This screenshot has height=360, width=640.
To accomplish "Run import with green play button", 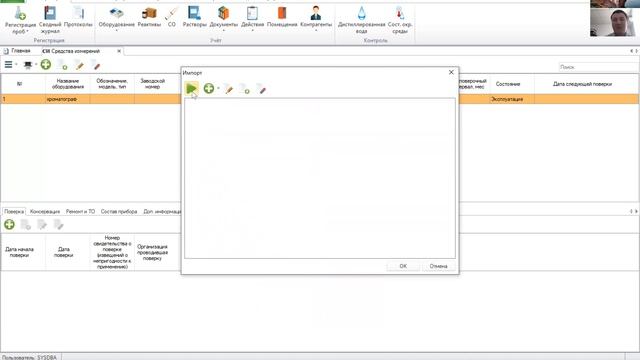I will pos(191,88).
